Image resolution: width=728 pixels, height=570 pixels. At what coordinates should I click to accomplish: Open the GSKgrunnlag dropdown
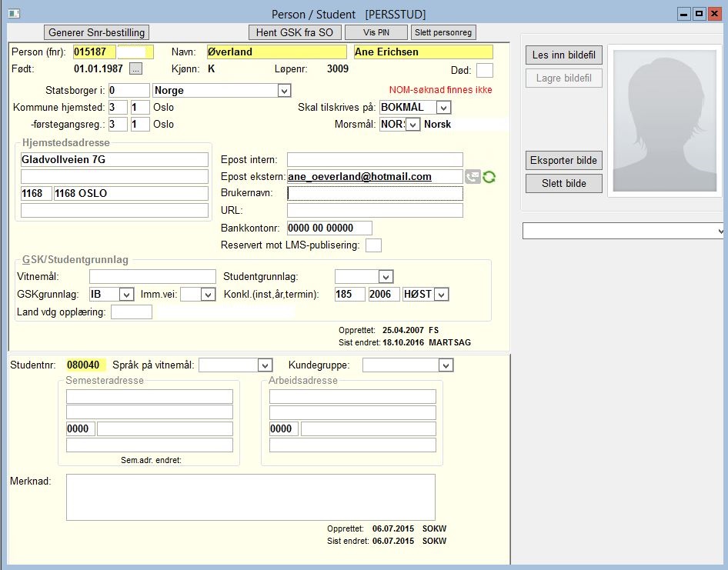click(126, 295)
